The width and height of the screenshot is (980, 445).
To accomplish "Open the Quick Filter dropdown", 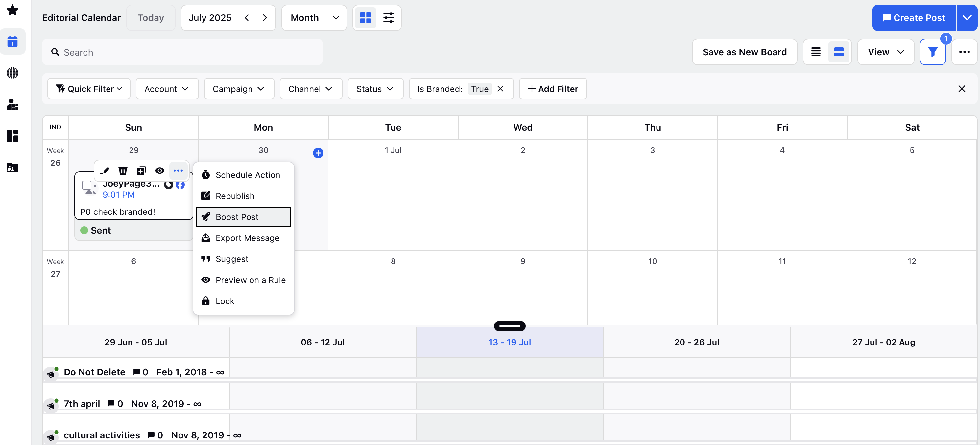I will 89,89.
